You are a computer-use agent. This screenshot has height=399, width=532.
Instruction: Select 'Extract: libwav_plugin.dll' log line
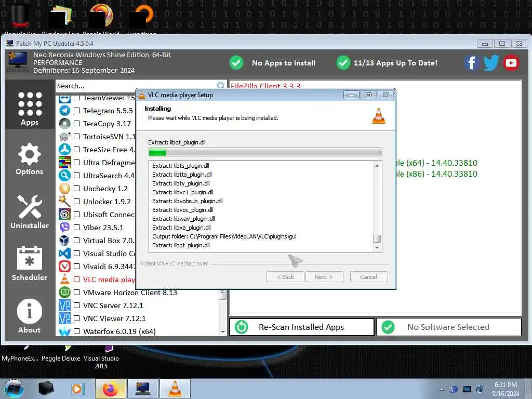click(x=183, y=219)
